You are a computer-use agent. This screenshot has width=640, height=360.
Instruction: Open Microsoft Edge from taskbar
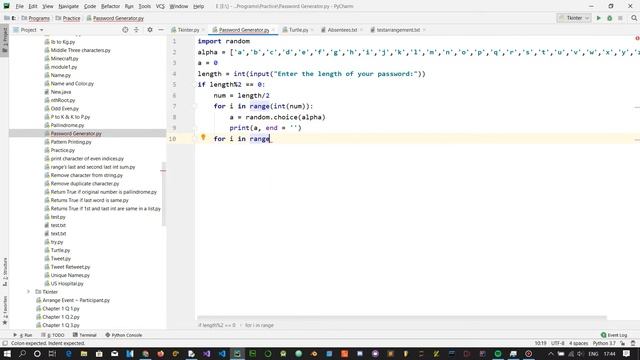pos(68,353)
